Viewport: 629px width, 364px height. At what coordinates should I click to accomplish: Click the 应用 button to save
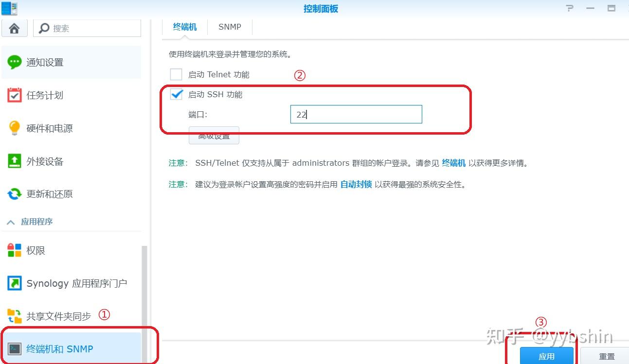pyautogui.click(x=546, y=356)
